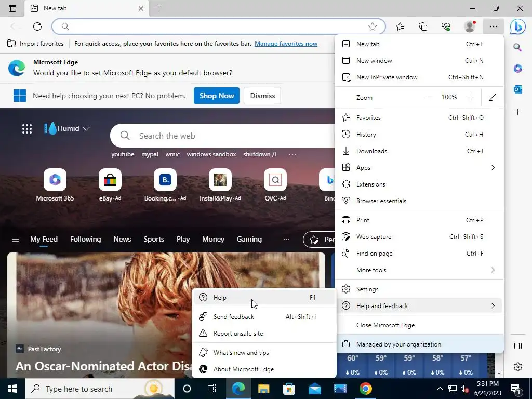Select Send feedback in submenu
The width and height of the screenshot is (532, 399).
point(264,316)
